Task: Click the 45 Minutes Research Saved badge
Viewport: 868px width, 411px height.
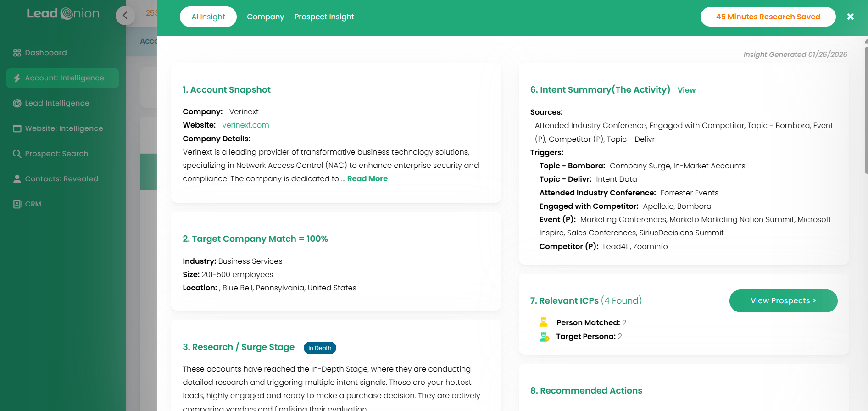Action: pyautogui.click(x=768, y=17)
